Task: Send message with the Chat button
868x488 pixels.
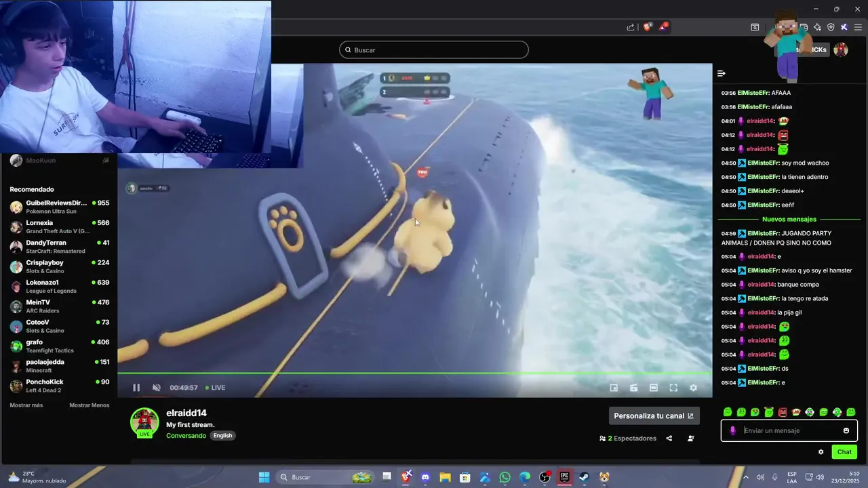Action: coord(844,452)
